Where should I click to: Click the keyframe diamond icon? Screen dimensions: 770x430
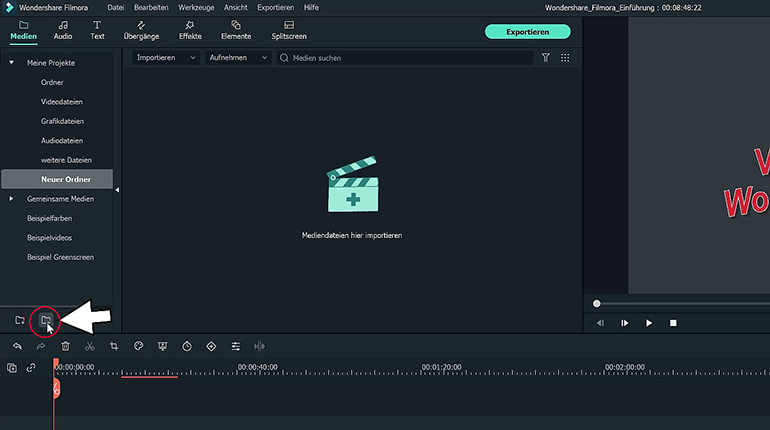(211, 347)
